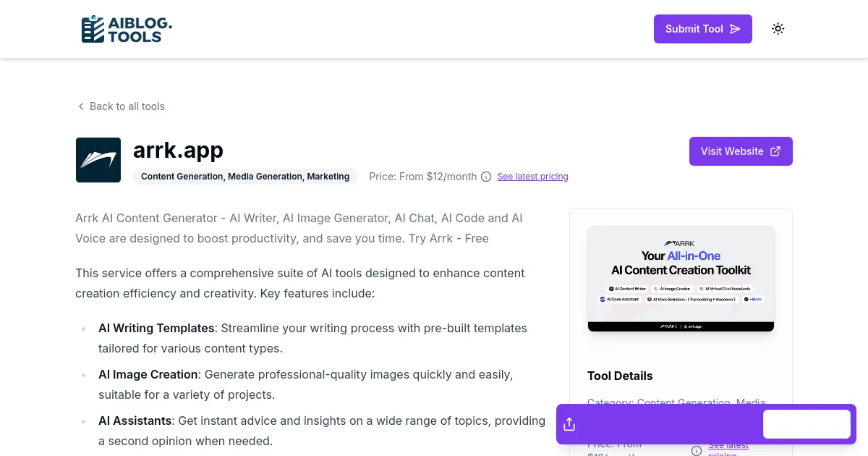The image size is (868, 456).
Task: Click the back chevron before Back to all tools
Action: tap(81, 106)
